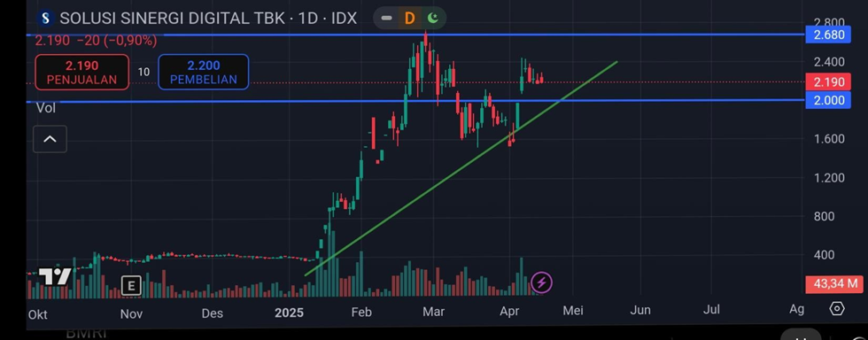
Task: Click the green moon market status icon
Action: coord(433,19)
